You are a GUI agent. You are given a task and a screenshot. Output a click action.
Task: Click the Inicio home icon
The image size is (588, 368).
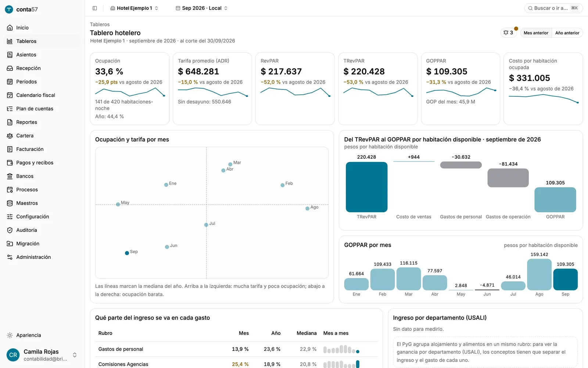click(x=10, y=28)
